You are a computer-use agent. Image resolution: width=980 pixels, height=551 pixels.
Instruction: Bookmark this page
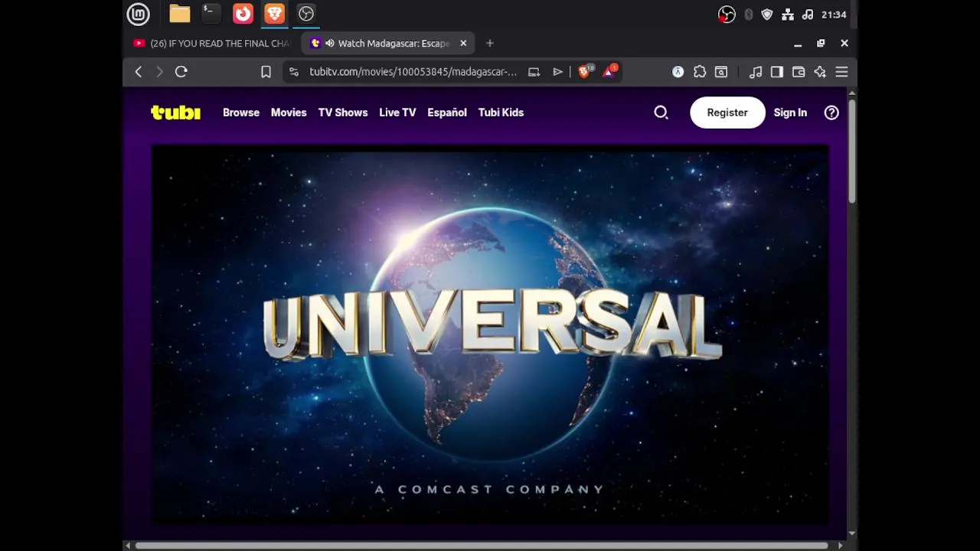[266, 72]
